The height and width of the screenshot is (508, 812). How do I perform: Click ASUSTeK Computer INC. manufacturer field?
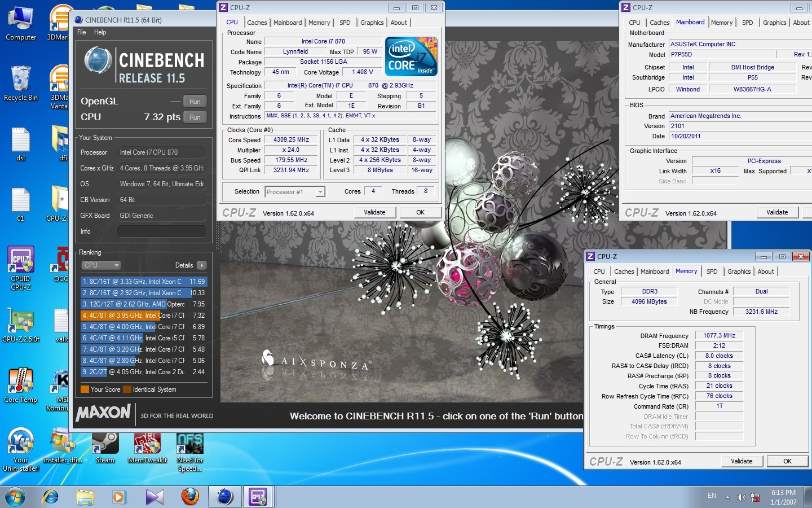tap(740, 44)
